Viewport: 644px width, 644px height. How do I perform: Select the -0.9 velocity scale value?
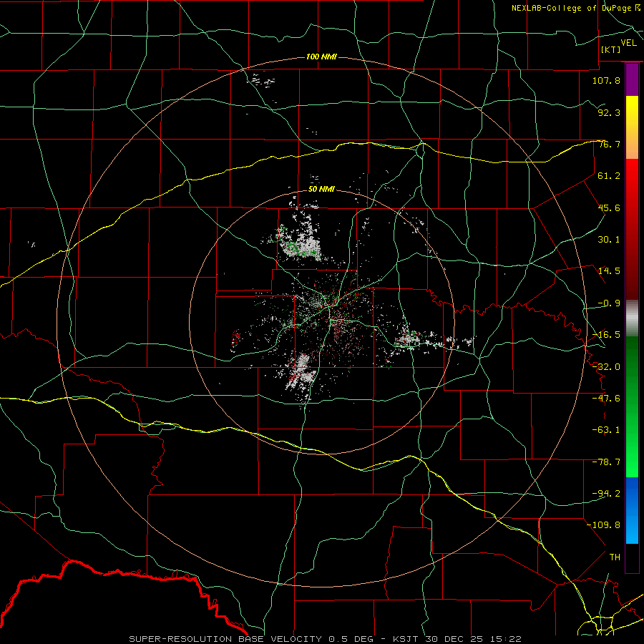[x=609, y=303]
